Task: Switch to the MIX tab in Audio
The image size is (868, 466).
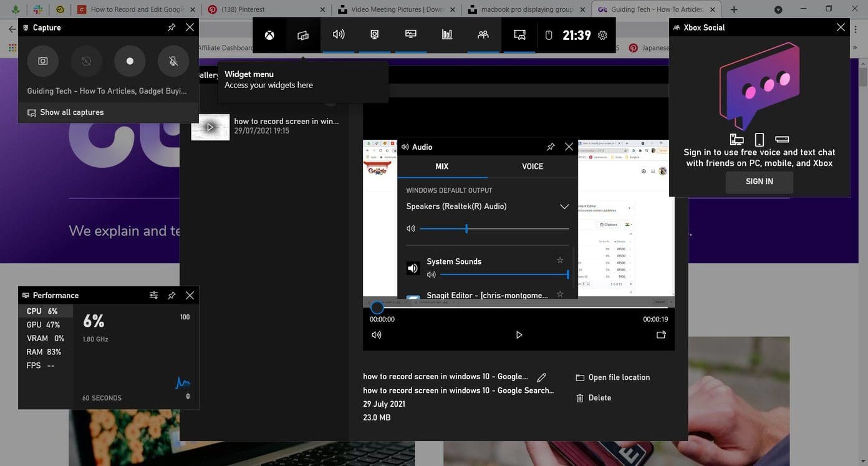Action: pyautogui.click(x=442, y=167)
